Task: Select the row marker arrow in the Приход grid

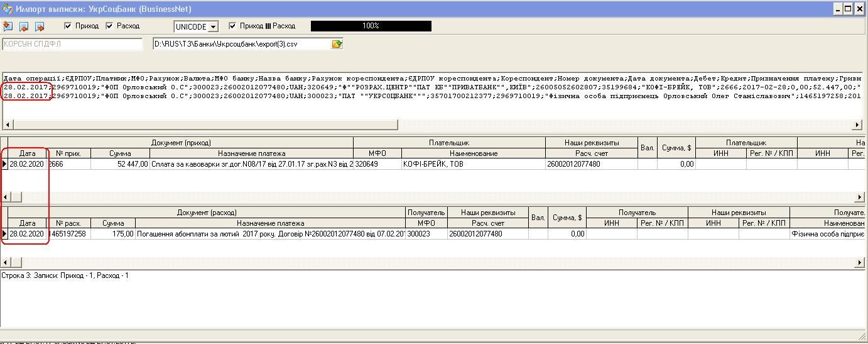Action: [x=4, y=164]
